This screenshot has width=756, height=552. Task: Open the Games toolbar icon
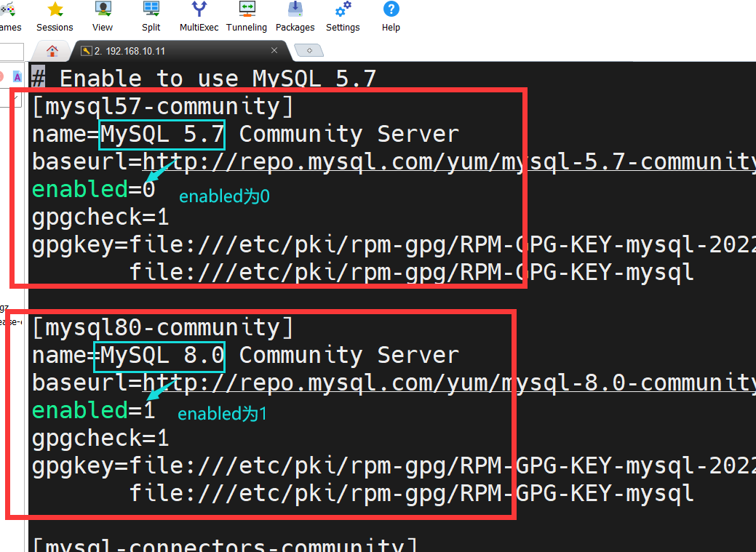pos(9,17)
